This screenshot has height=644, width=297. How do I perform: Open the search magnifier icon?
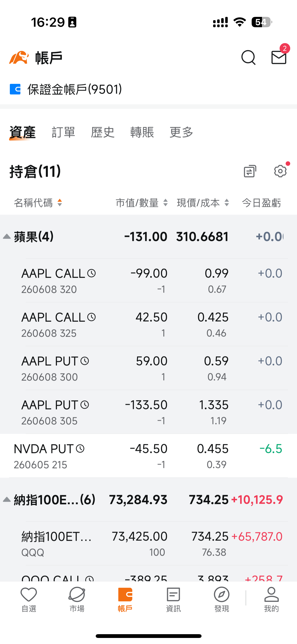(x=248, y=57)
